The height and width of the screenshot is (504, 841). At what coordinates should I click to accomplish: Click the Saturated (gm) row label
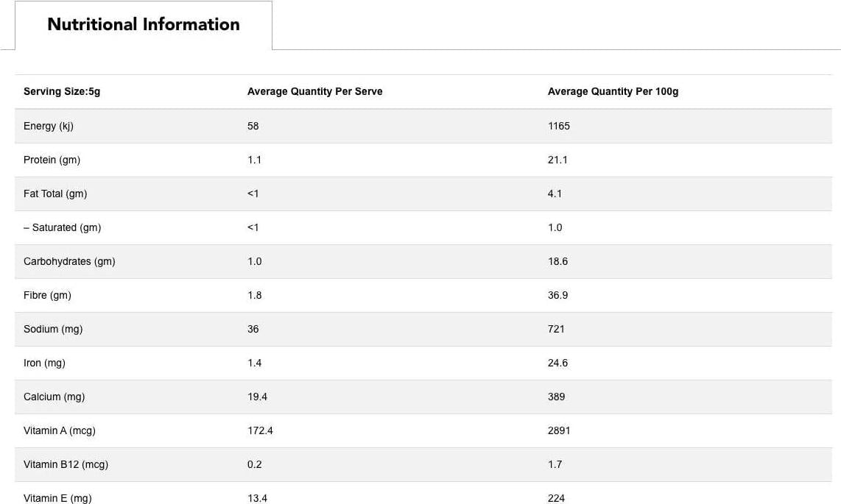pyautogui.click(x=63, y=227)
